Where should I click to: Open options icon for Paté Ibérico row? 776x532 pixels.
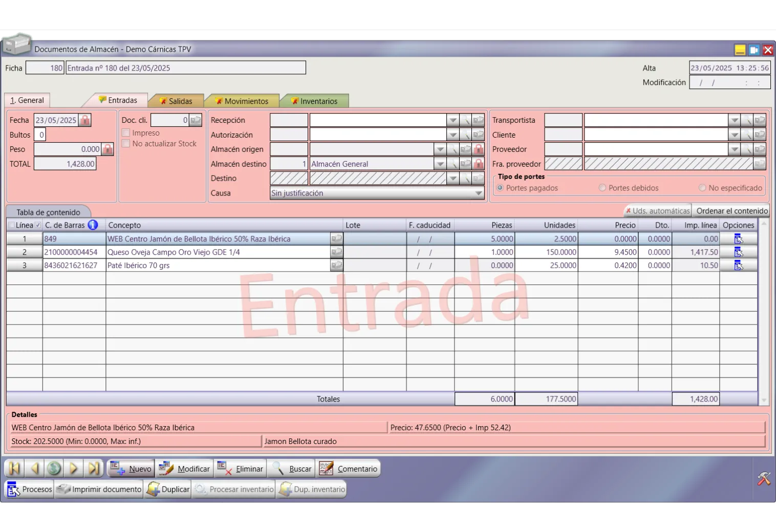pyautogui.click(x=738, y=265)
